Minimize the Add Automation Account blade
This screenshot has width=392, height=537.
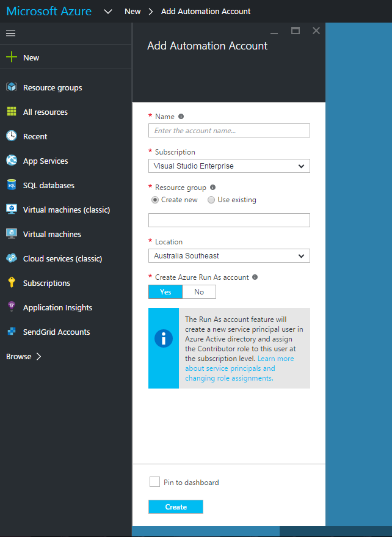pos(274,33)
